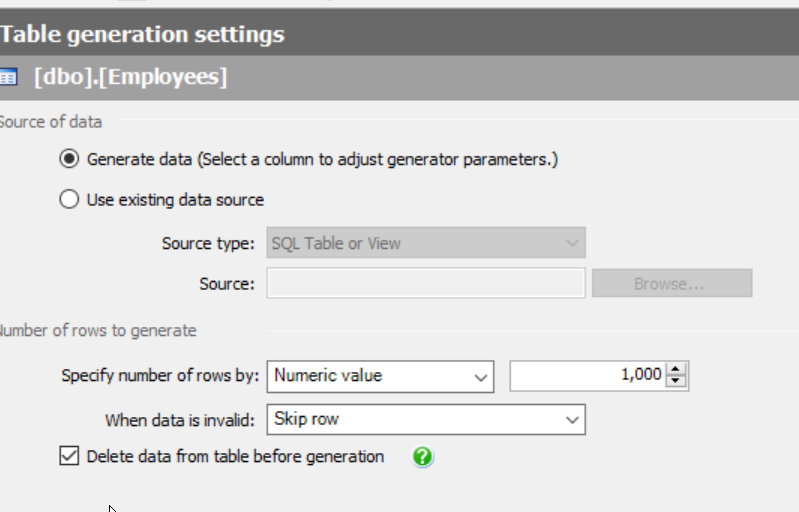The height and width of the screenshot is (512, 799).
Task: Click the Table generation settings title bar
Action: coord(142,34)
